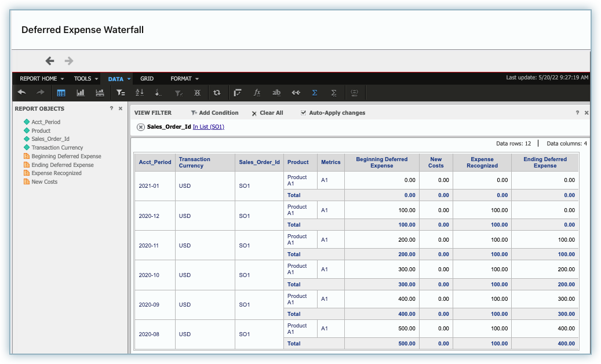The width and height of the screenshot is (601, 364).
Task: Click the rename/edit 'alb' icon
Action: [x=276, y=93]
